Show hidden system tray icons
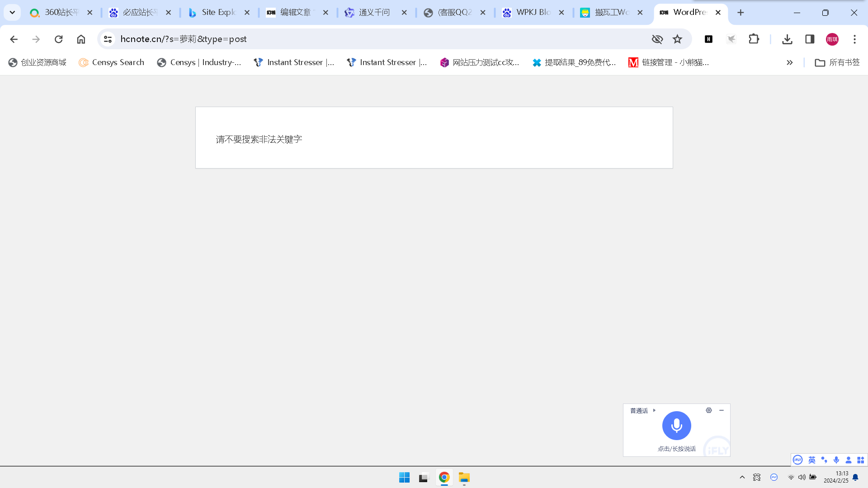 (x=742, y=477)
